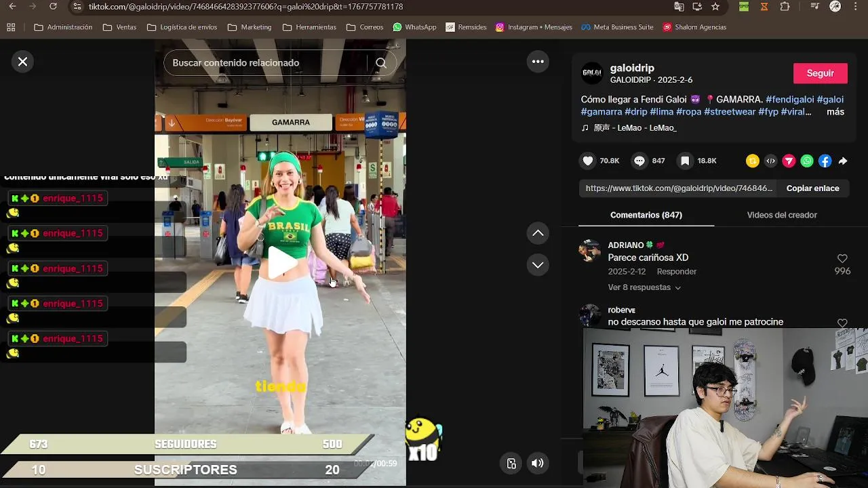Open Herramientas bookmark folder
868x488 pixels.
pyautogui.click(x=309, y=28)
